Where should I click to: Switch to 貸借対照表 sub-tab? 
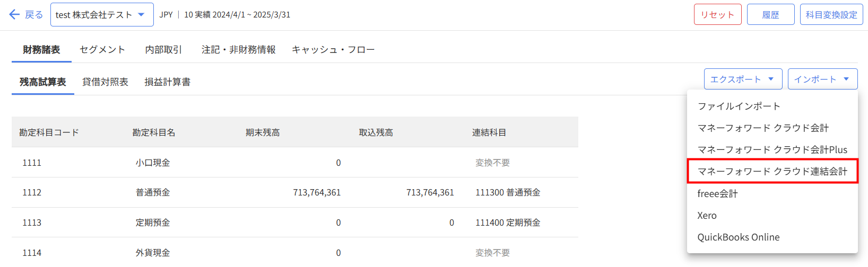click(x=105, y=82)
